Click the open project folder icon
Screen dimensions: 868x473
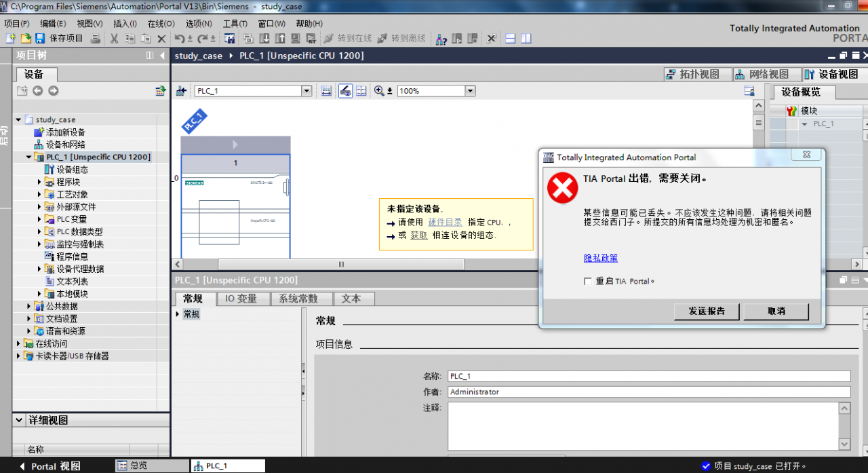coord(26,39)
